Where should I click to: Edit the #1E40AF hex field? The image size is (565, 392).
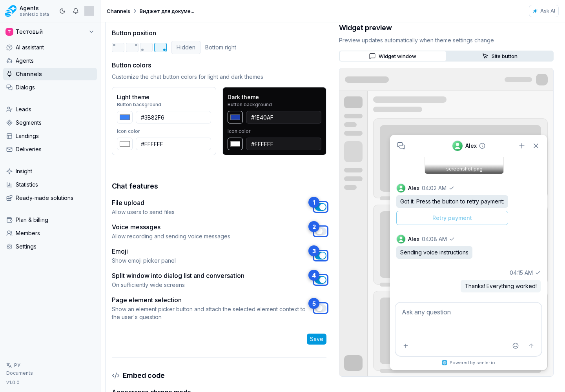tap(284, 117)
